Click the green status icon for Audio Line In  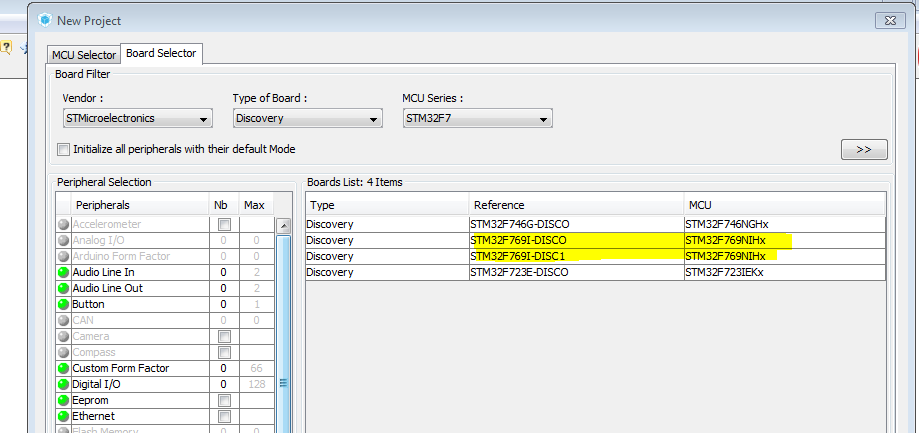click(63, 272)
